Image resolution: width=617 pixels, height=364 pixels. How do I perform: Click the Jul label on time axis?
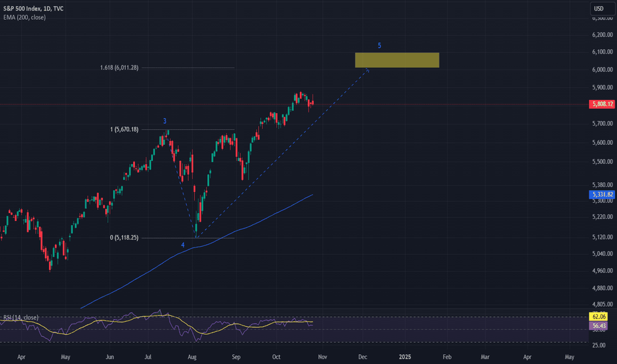(148, 357)
